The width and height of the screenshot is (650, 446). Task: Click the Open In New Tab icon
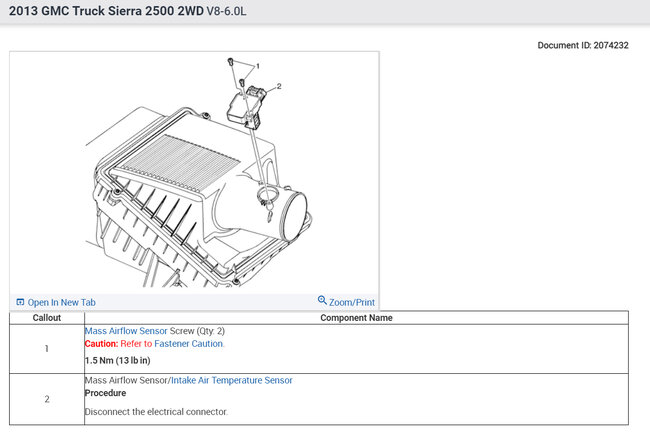[20, 302]
